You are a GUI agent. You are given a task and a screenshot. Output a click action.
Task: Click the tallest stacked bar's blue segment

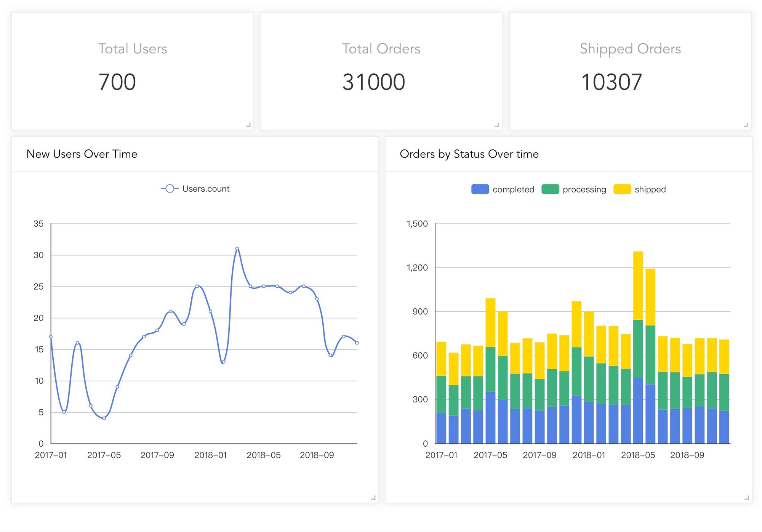(x=638, y=410)
